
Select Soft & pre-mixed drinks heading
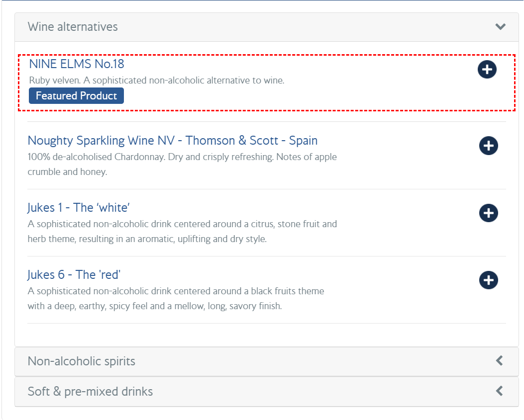90,391
